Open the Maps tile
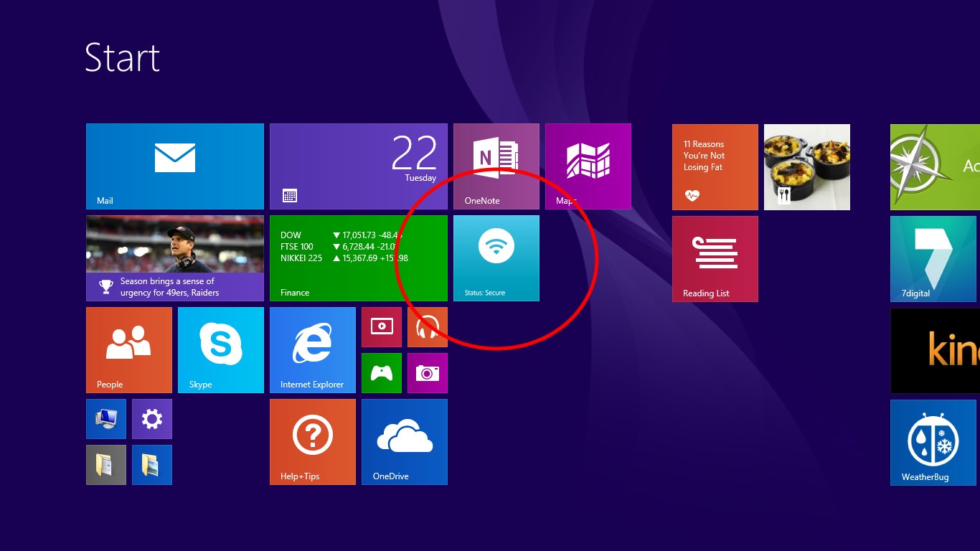Screen dimensions: 980x551 click(588, 166)
